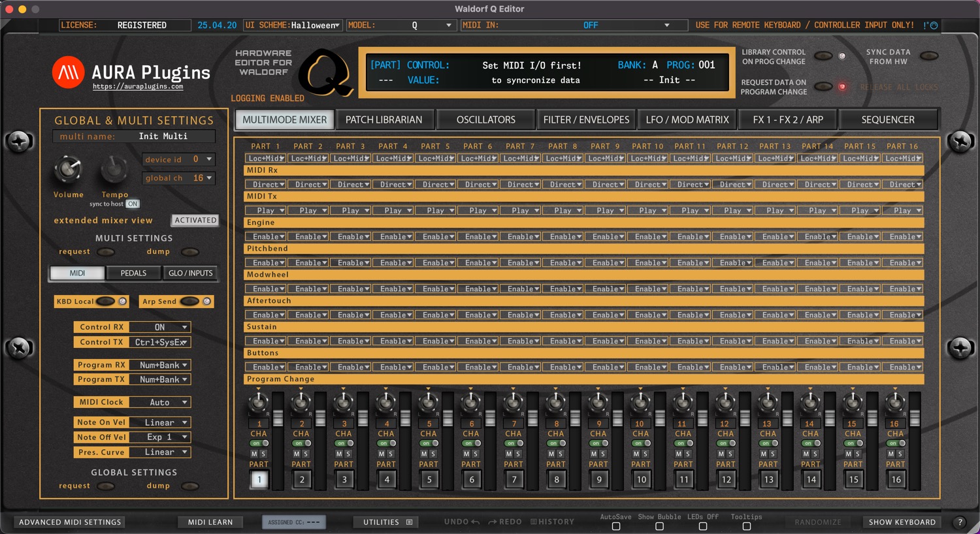Toggle tempo sync to host ON
Image resolution: width=980 pixels, height=534 pixels.
click(x=133, y=204)
